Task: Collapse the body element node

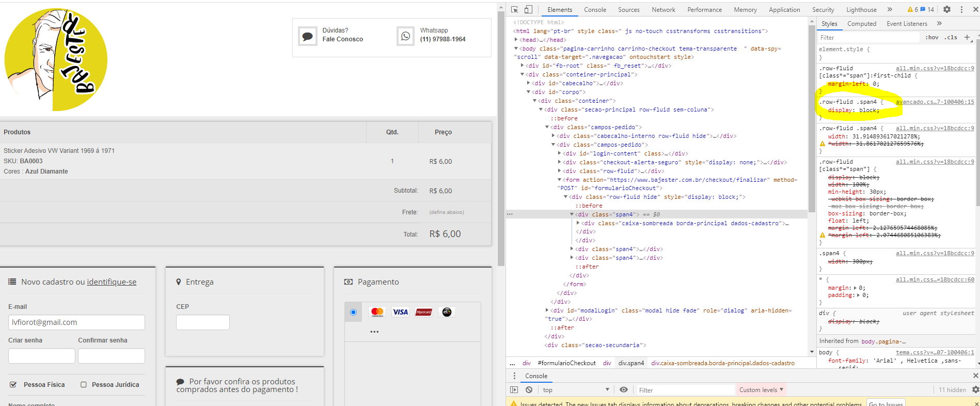Action: coord(516,49)
